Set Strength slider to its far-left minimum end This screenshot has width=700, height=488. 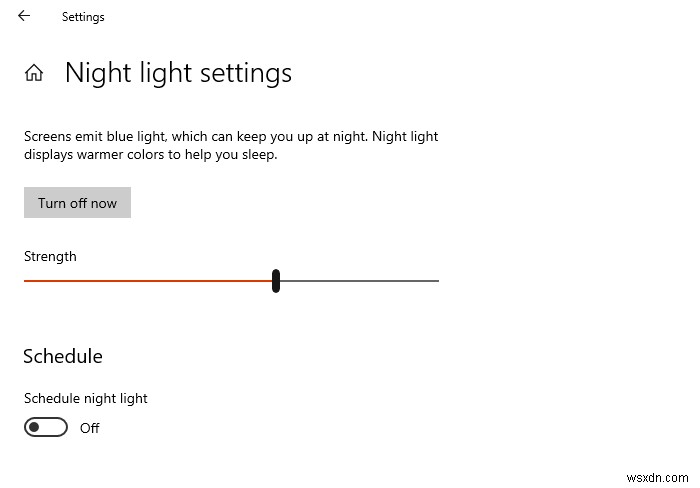pyautogui.click(x=25, y=281)
